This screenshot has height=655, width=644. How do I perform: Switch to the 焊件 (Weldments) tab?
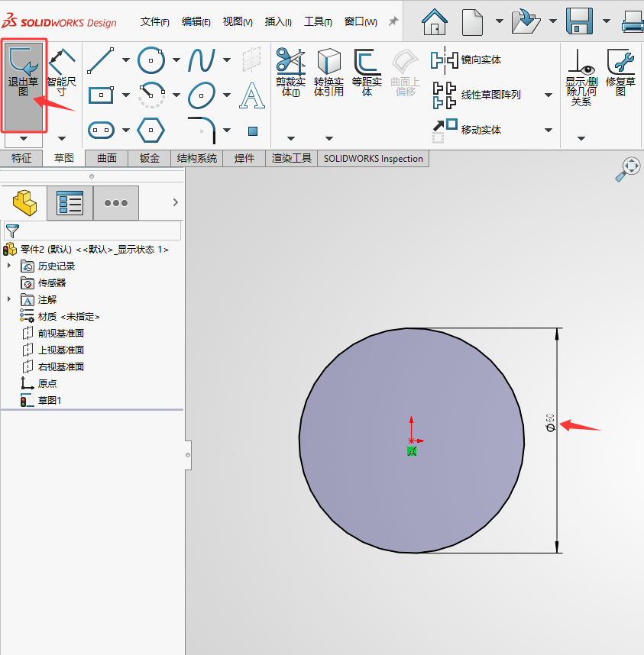click(x=244, y=158)
